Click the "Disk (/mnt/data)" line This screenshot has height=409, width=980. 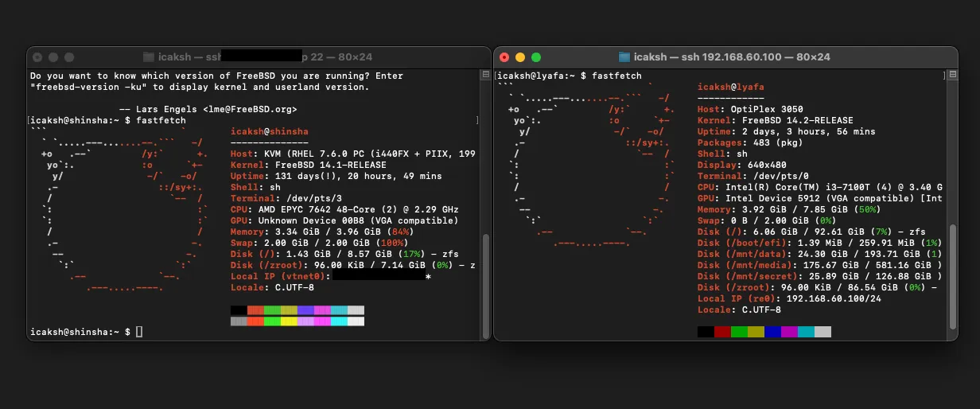point(820,254)
